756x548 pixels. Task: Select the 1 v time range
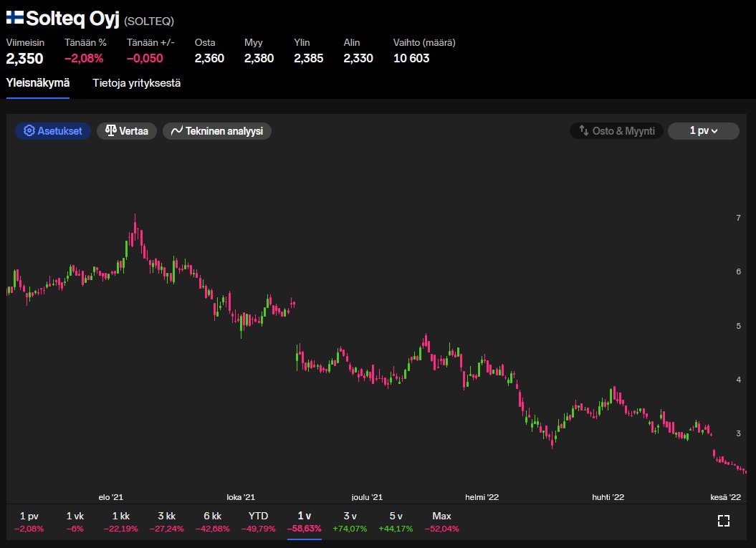305,522
